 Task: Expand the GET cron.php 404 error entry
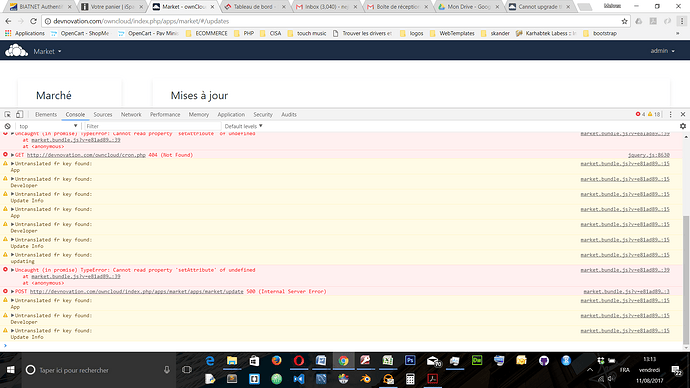click(x=12, y=155)
